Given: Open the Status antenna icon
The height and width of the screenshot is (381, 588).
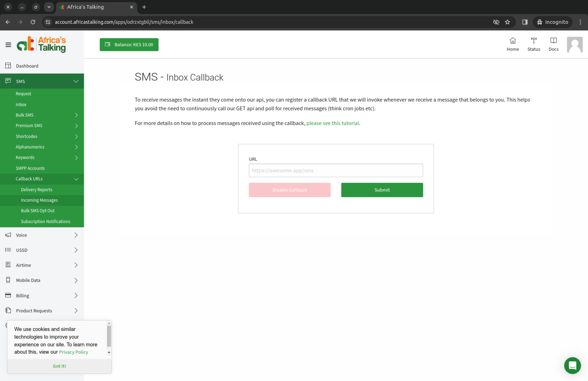Looking at the screenshot, I should click(534, 41).
